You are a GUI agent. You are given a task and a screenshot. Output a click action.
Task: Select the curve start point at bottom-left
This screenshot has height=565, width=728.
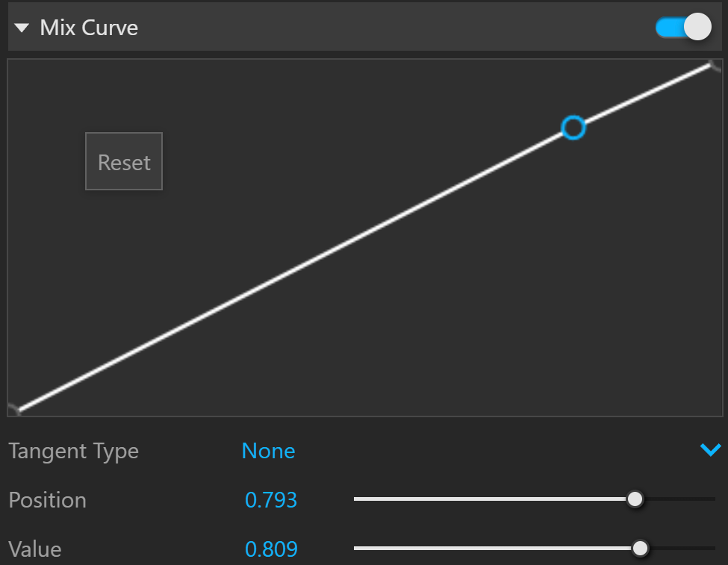pyautogui.click(x=16, y=409)
